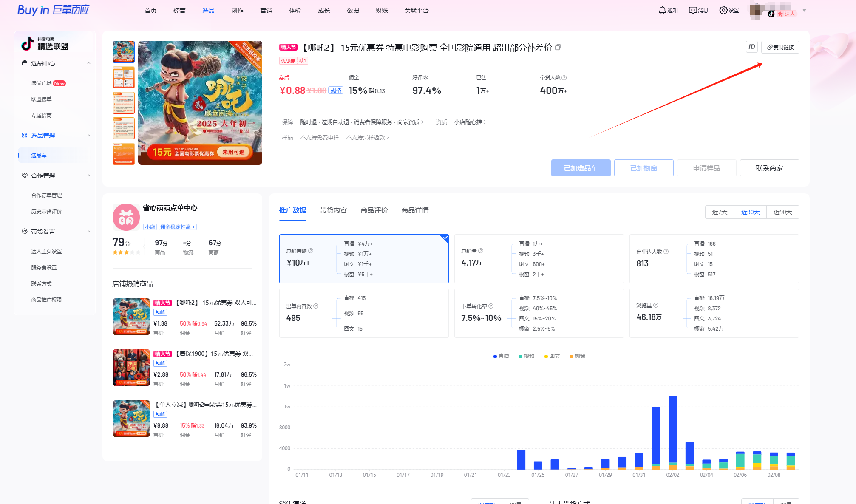
Task: Collapse the 选品中心 sidebar section
Action: pyautogui.click(x=89, y=63)
